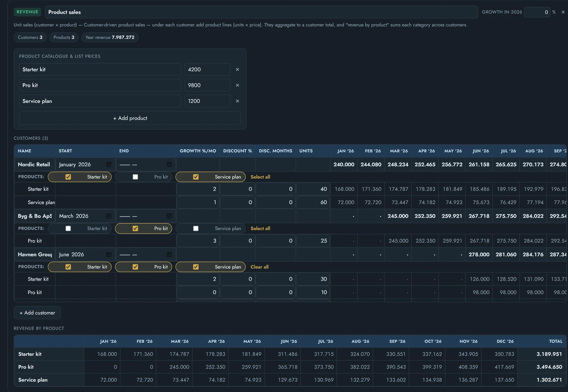Edit the Product sales title field
Viewport: 568px width, 392px height.
click(x=261, y=12)
